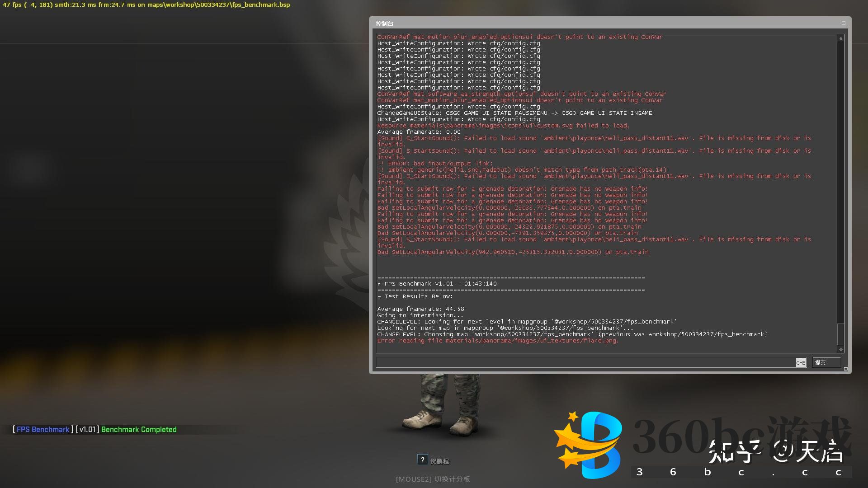Click the 切换计分板 MOUSE2 hint text
Image resolution: width=868 pixels, height=488 pixels.
(x=433, y=479)
